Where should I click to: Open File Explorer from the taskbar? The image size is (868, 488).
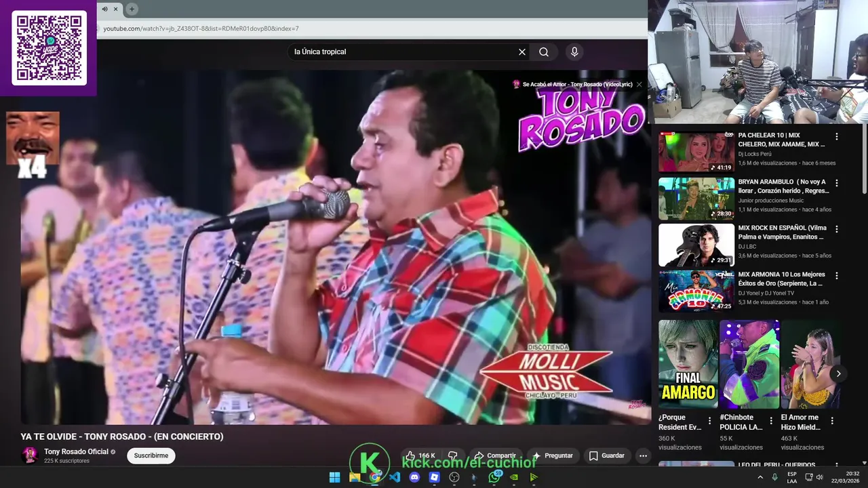pos(354,477)
